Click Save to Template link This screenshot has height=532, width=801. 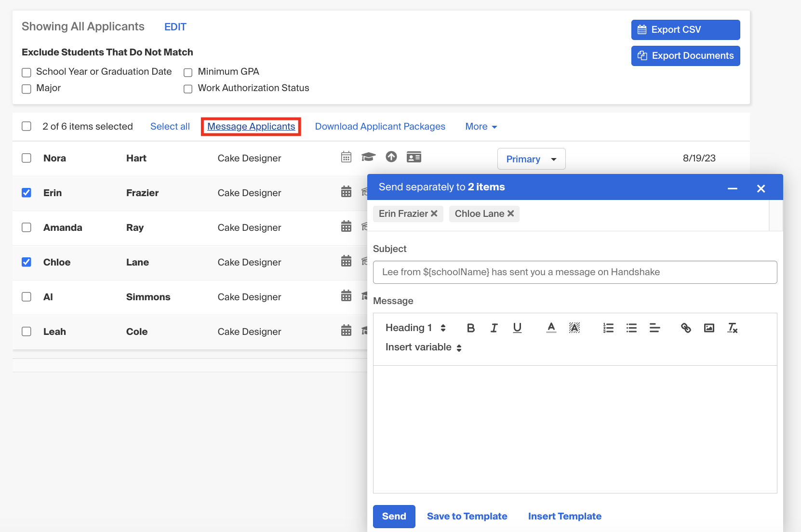pos(467,516)
